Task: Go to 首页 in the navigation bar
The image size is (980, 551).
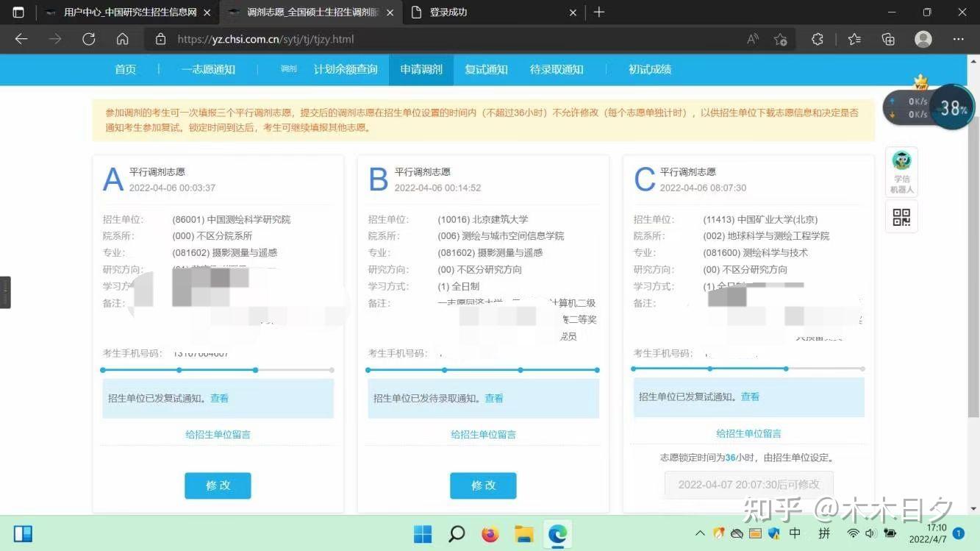Action: [x=126, y=69]
